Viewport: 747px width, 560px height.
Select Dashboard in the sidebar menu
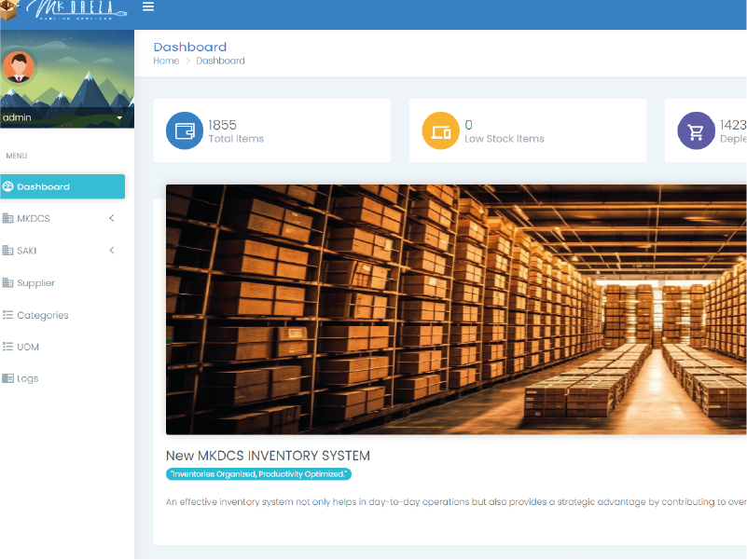(62, 186)
